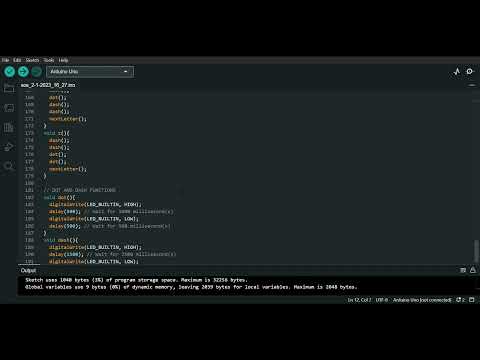The image size is (480, 360).
Task: Open the Help menu
Action: (x=63, y=60)
